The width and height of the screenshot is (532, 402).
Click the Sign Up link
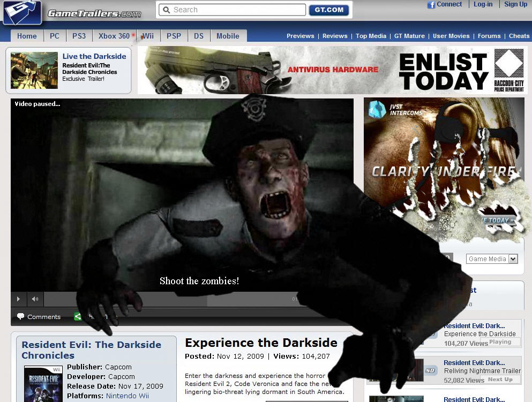pos(515,4)
